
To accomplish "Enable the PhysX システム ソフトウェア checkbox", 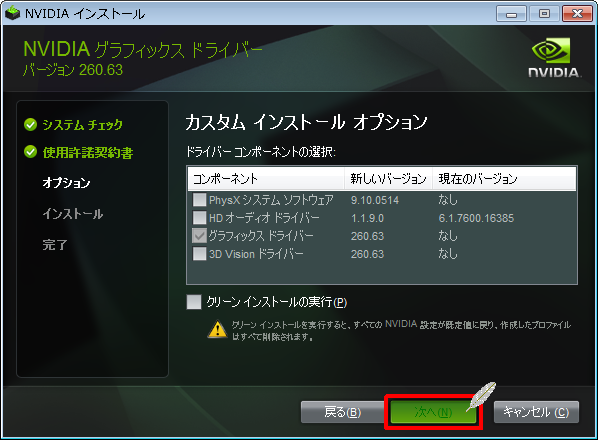I will coord(199,200).
